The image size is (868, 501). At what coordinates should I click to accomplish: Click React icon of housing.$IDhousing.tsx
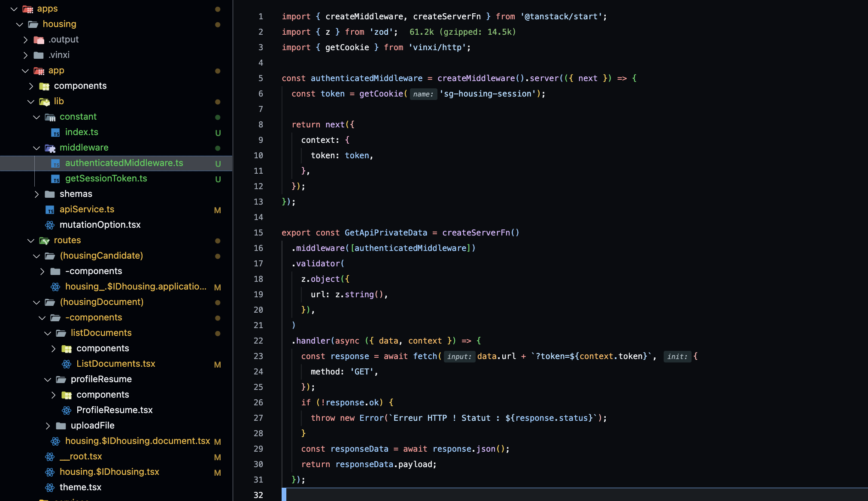(50, 472)
